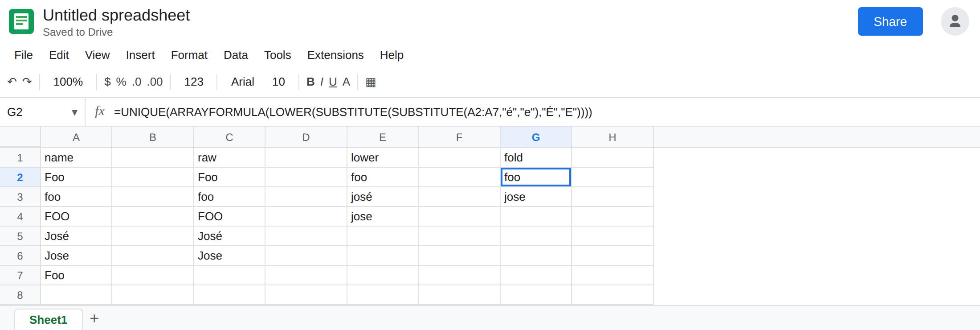Select column G header
Image resolution: width=980 pixels, height=330 pixels.
pos(536,137)
